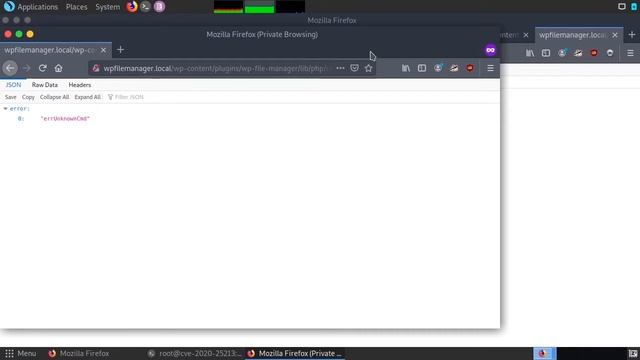Switch to Mozilla Firefox (Private) taskbar entry
640x360 pixels.
click(x=295, y=353)
